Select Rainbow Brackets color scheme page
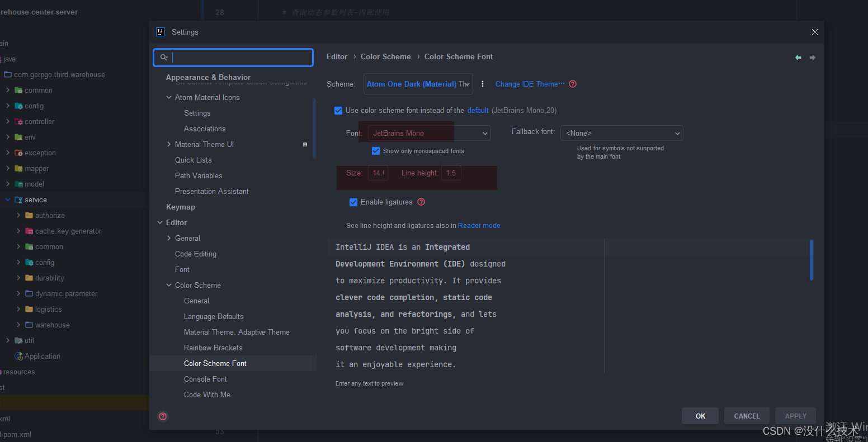 coord(213,348)
